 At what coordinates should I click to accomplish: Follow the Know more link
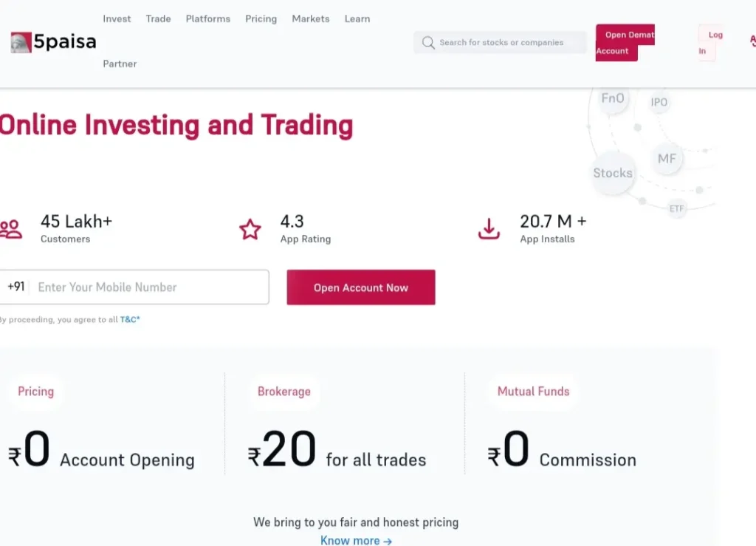tap(356, 541)
